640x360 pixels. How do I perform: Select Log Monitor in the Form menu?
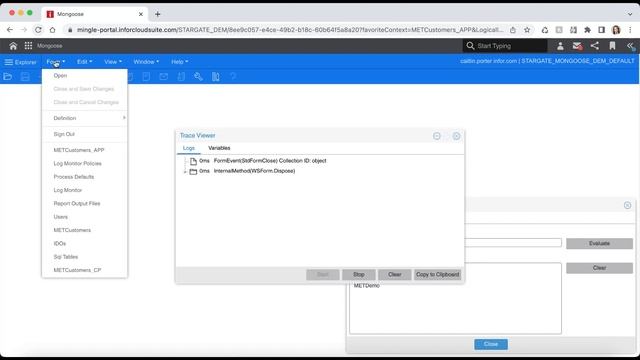[68, 190]
